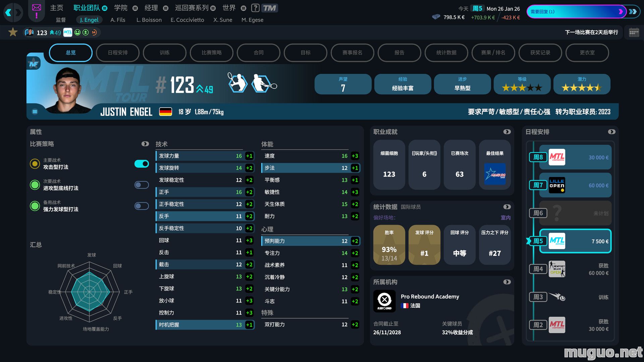Screen dimensions: 644x362
Task: Toggle the favorite star icon
Action: (x=13, y=32)
